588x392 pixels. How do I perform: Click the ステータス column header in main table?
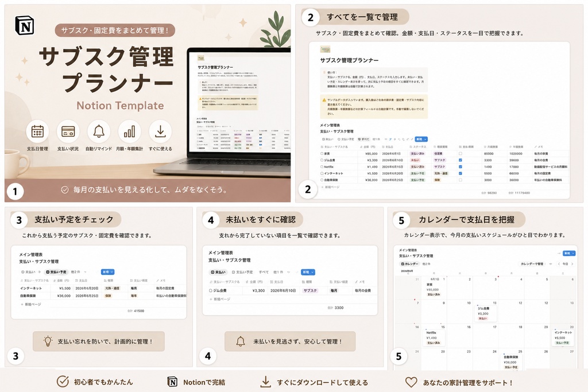coord(418,147)
